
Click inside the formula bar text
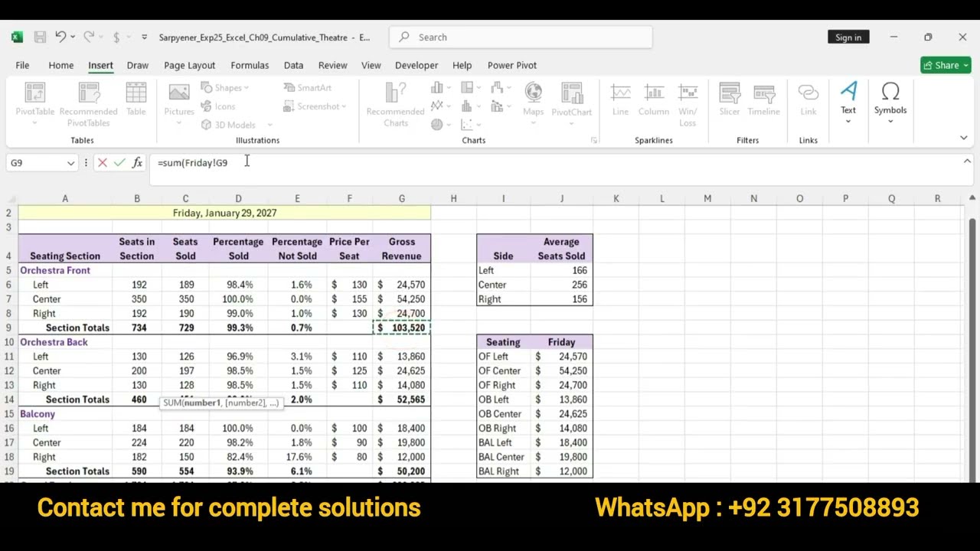pos(192,163)
